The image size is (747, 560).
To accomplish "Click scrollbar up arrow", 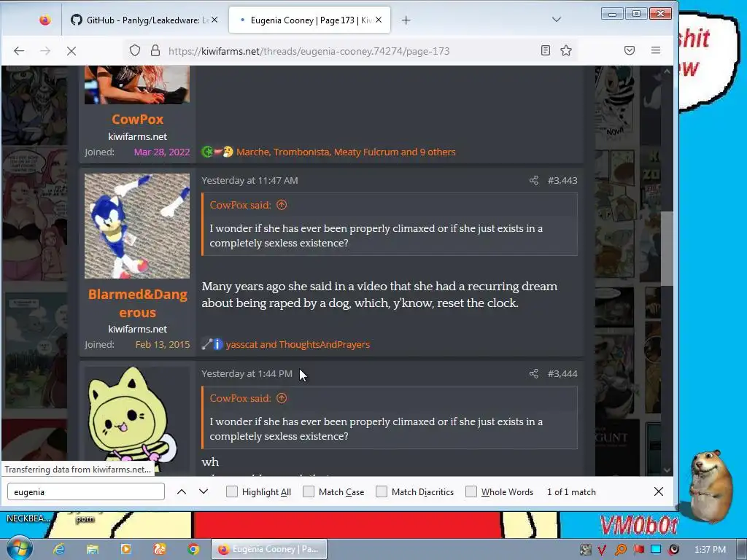I will coord(667,71).
